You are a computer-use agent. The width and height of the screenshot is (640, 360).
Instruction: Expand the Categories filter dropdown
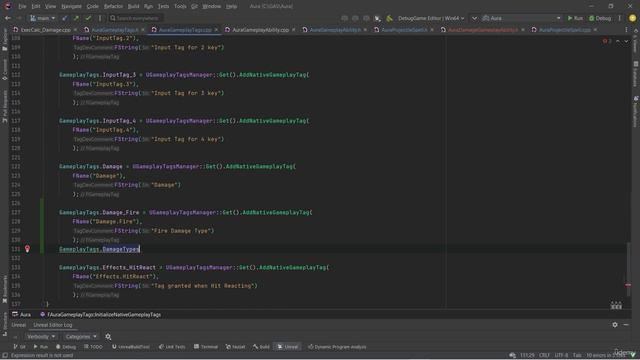pos(81,337)
